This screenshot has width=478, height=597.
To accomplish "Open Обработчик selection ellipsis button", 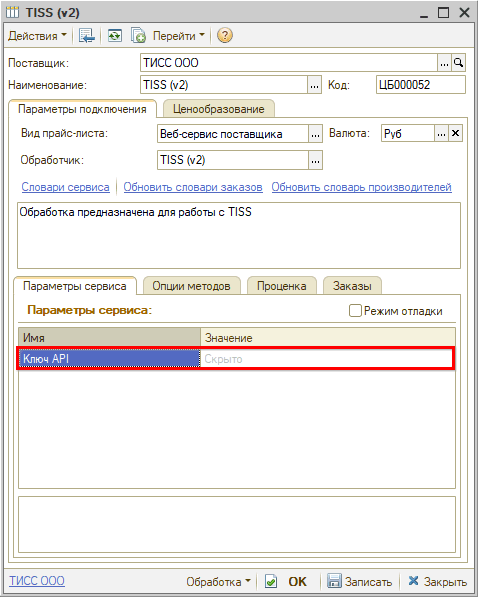I will pyautogui.click(x=315, y=160).
